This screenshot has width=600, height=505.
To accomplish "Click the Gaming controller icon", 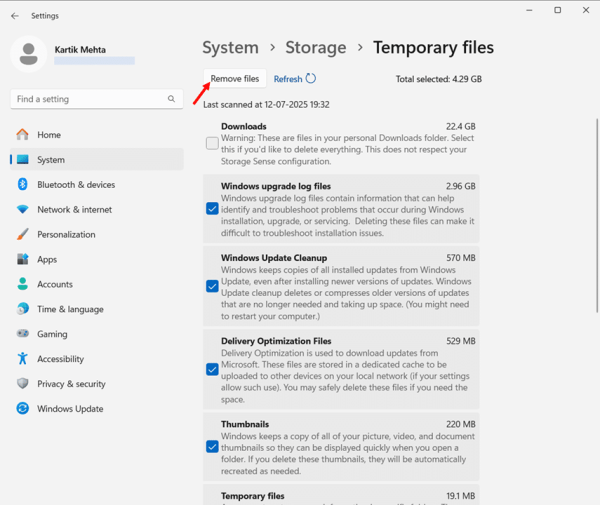I will tap(23, 334).
